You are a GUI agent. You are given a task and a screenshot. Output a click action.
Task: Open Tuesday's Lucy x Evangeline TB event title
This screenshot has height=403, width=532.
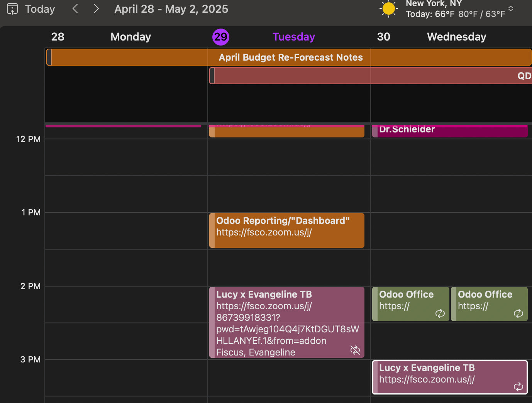click(x=264, y=295)
